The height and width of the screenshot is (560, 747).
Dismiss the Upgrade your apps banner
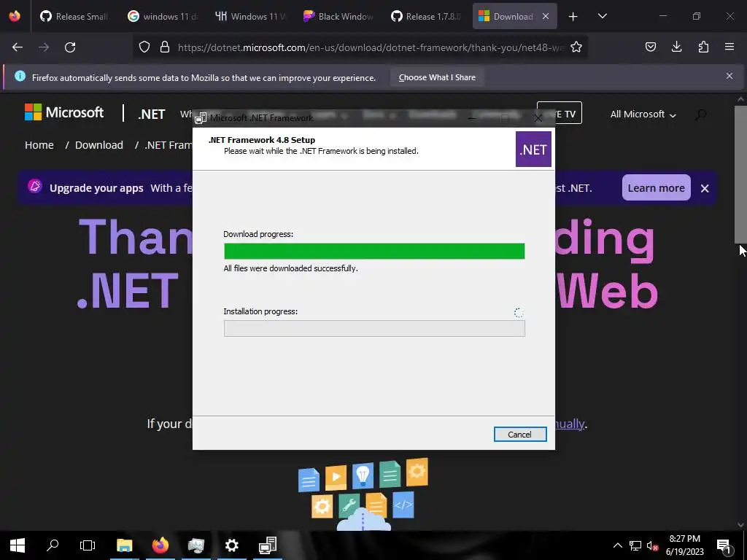705,188
